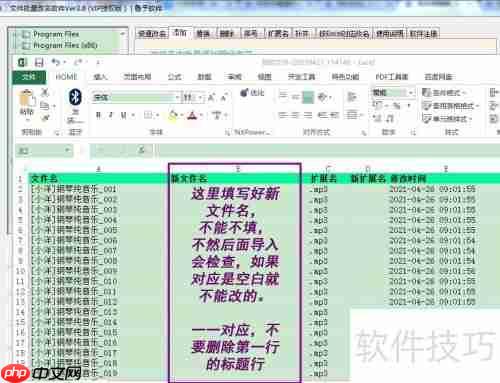The height and width of the screenshot is (383, 500).
Task: Open 使用说明 tab in rename tool
Action: [389, 34]
